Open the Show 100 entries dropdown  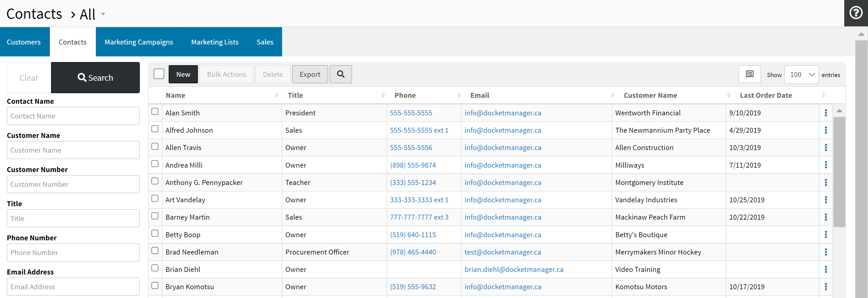point(801,74)
